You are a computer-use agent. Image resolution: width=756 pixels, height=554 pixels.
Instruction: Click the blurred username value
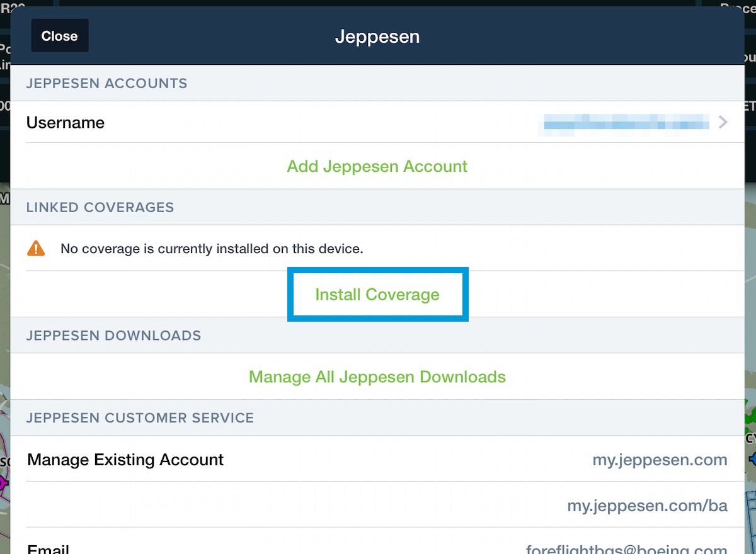(626, 122)
